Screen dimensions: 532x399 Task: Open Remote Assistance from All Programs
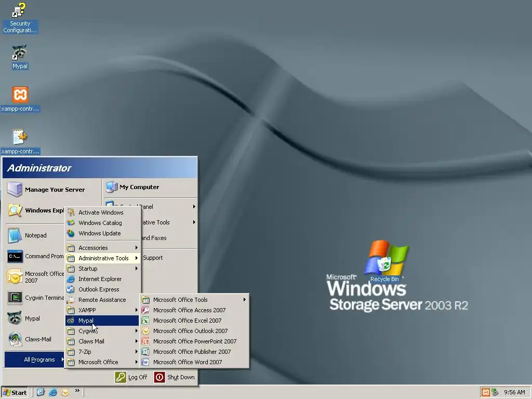coord(102,300)
